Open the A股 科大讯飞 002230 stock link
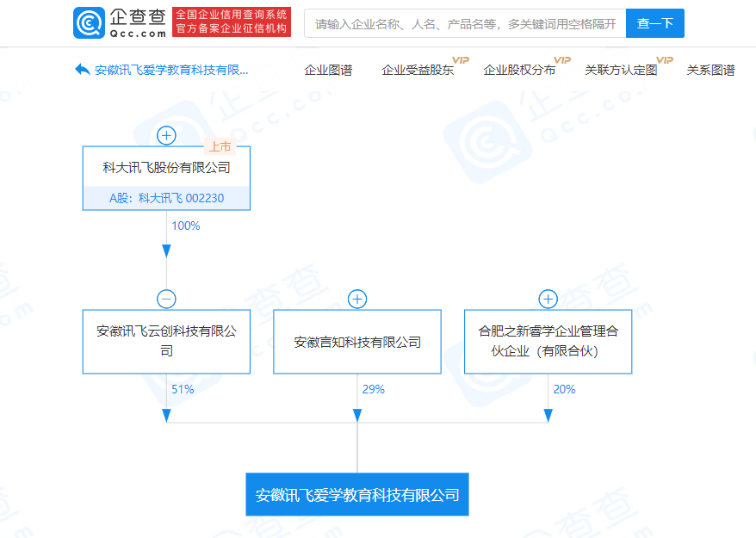Image resolution: width=756 pixels, height=538 pixels. (x=166, y=198)
